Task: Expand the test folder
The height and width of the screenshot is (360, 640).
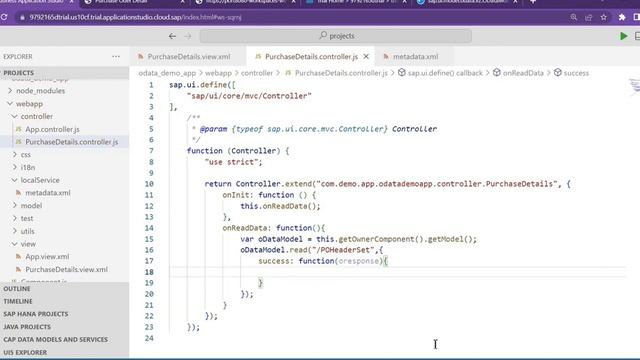Action: (x=27, y=218)
